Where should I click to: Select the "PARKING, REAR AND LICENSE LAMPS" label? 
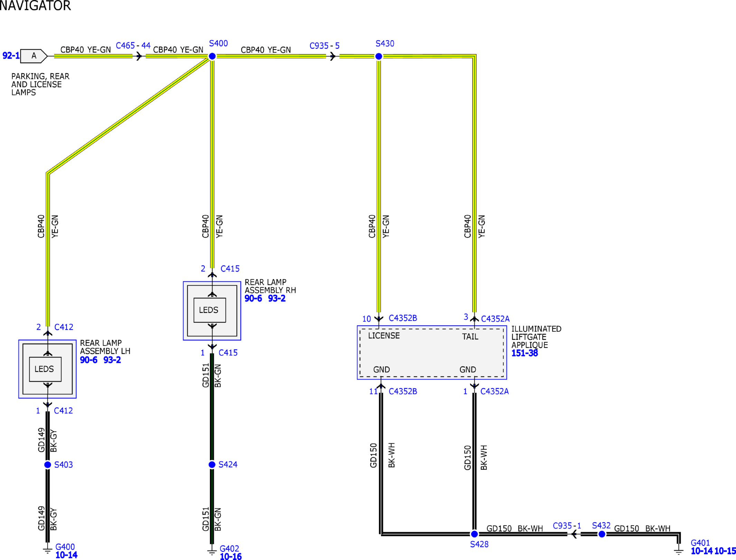tap(40, 84)
